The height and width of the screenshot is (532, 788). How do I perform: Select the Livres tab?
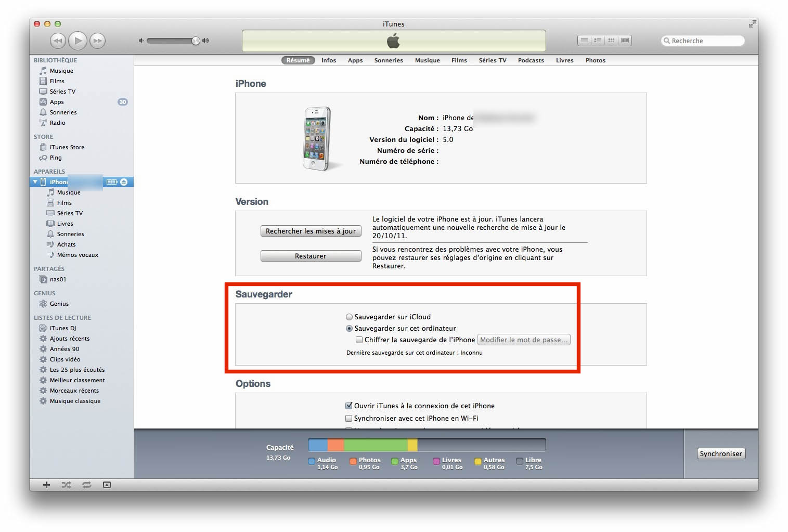[x=565, y=60]
